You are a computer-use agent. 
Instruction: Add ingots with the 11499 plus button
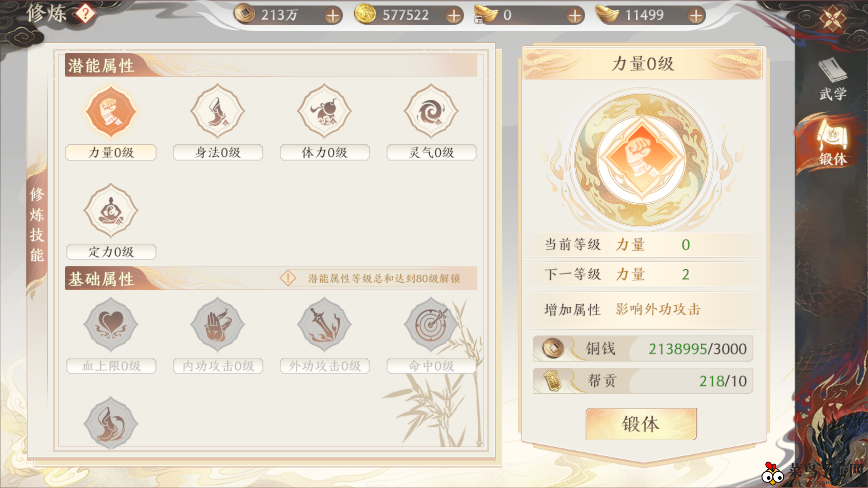click(696, 16)
